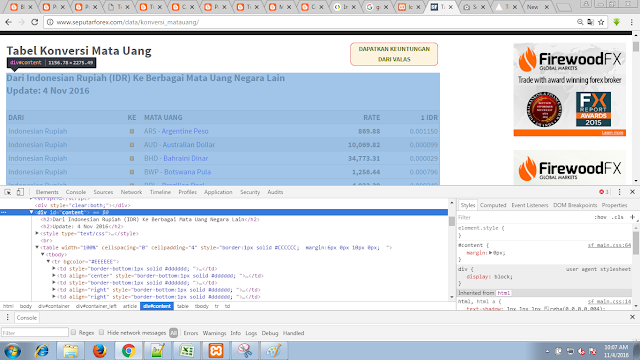Close the console drawer

tap(632, 317)
